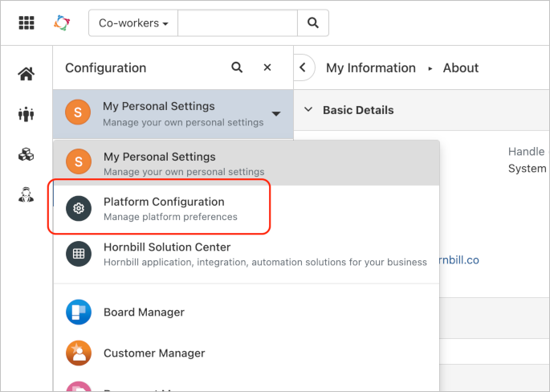Select Customer Manager entry

click(x=153, y=353)
